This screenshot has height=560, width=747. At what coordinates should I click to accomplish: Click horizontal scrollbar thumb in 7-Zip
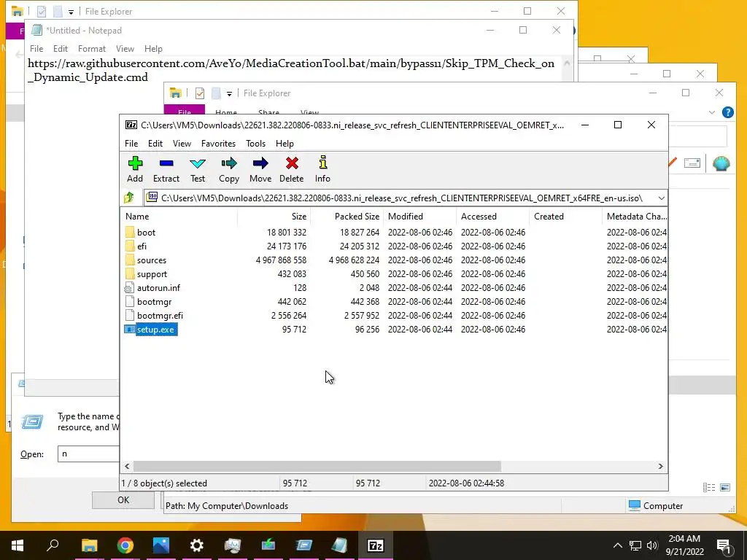(317, 466)
